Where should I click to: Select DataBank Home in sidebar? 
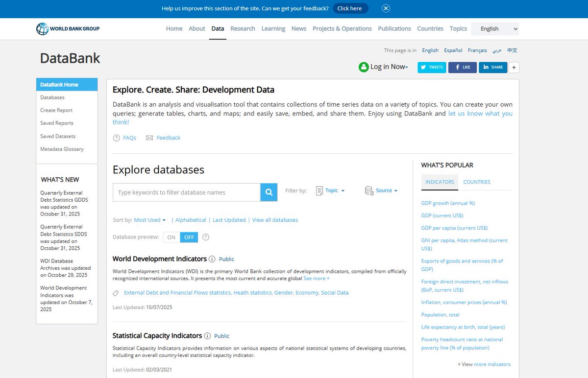(x=67, y=85)
